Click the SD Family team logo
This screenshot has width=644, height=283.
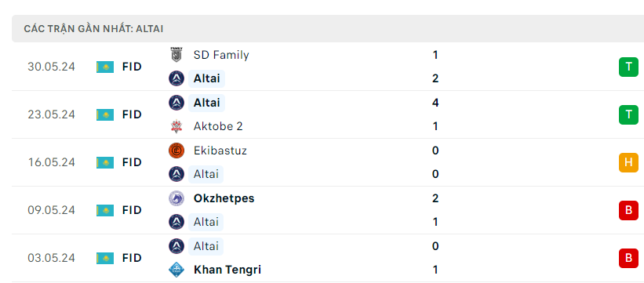(176, 55)
